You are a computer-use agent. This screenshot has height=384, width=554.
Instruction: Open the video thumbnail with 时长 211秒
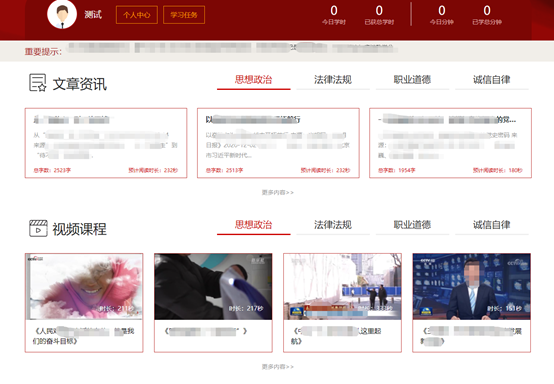[84, 286]
